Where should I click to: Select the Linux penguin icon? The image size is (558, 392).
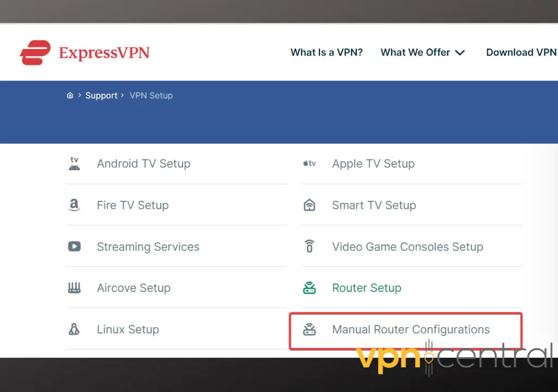coord(74,329)
